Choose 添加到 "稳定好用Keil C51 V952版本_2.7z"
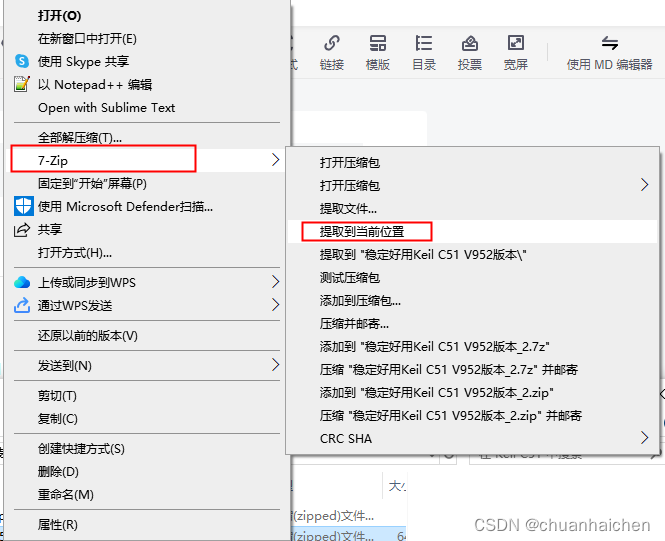This screenshot has width=665, height=541. pyautogui.click(x=435, y=346)
